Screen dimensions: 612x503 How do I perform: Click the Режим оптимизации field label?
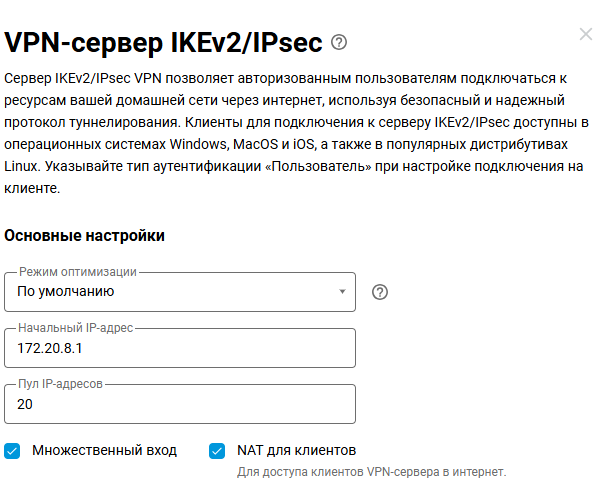(78, 272)
